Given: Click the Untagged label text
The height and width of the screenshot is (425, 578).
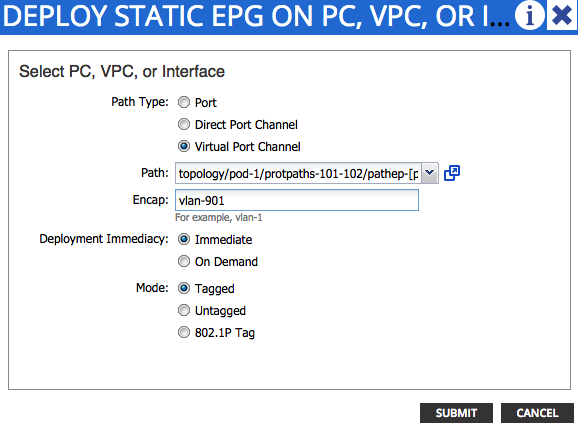Looking at the screenshot, I should pyautogui.click(x=220, y=311).
